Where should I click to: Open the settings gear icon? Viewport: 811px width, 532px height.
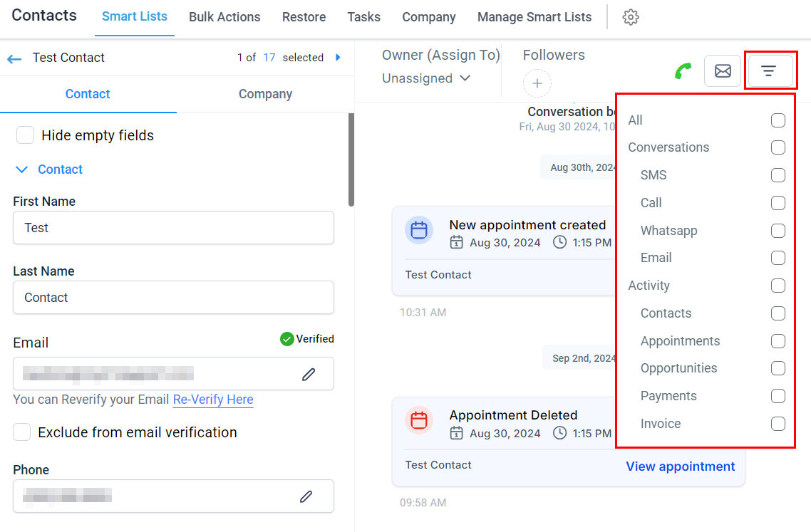point(631,17)
